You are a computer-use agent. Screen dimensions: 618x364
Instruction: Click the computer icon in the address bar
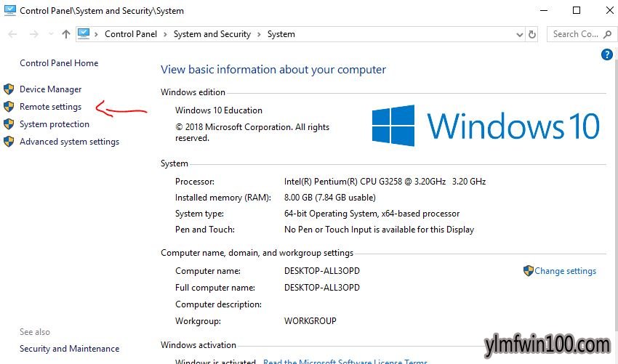point(84,34)
